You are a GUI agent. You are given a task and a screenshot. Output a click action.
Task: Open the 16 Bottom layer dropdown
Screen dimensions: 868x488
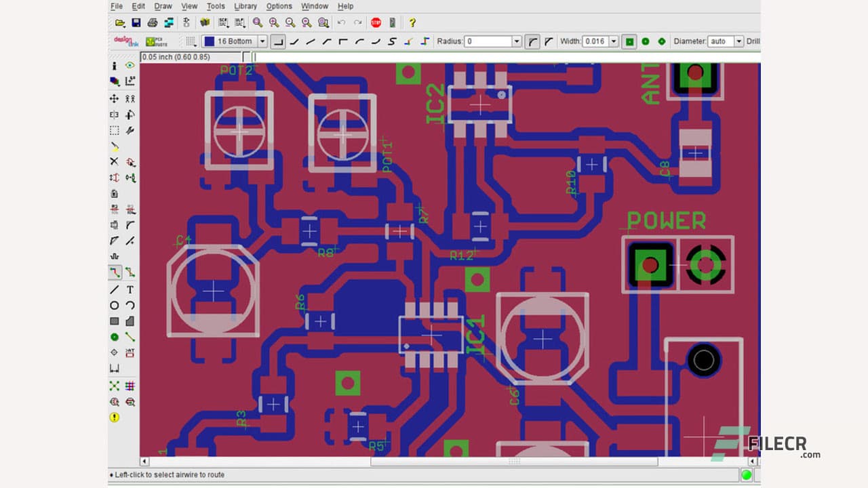262,41
